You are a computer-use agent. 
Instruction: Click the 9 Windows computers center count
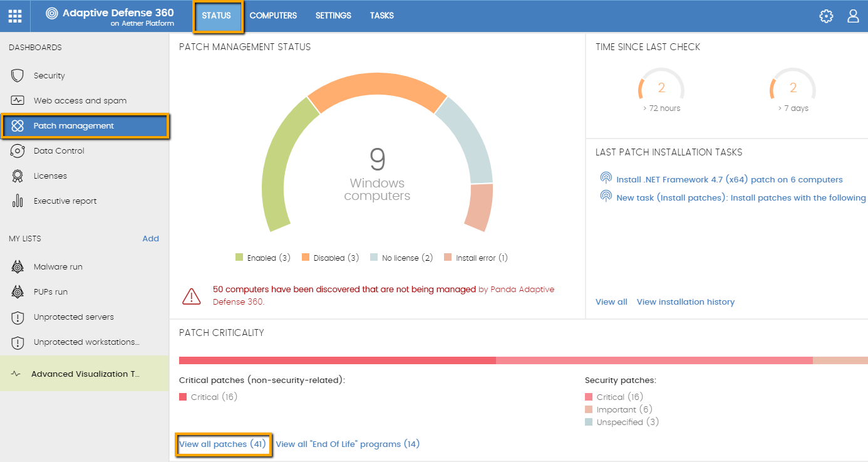377,174
